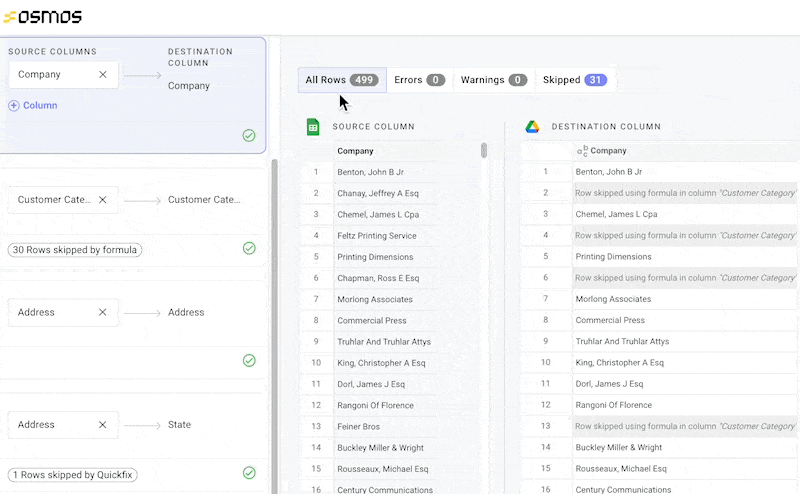
Task: Show the Warnings tab
Action: point(493,80)
